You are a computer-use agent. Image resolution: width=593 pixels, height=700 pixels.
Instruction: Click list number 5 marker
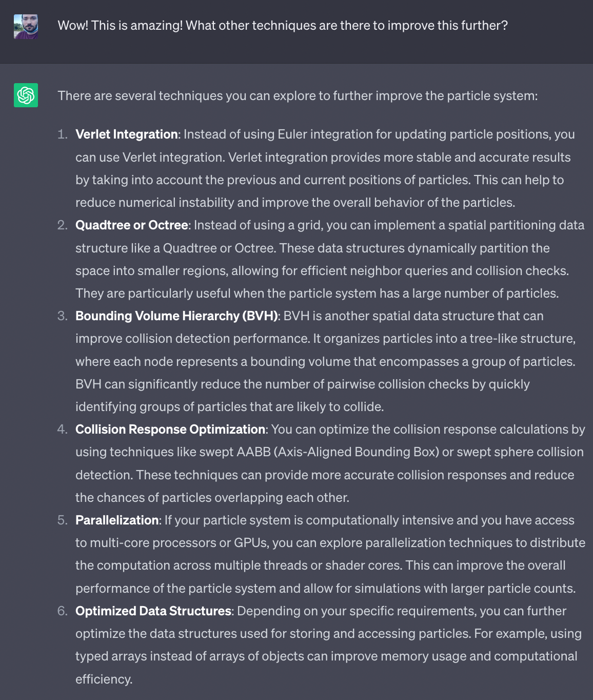[x=63, y=520]
